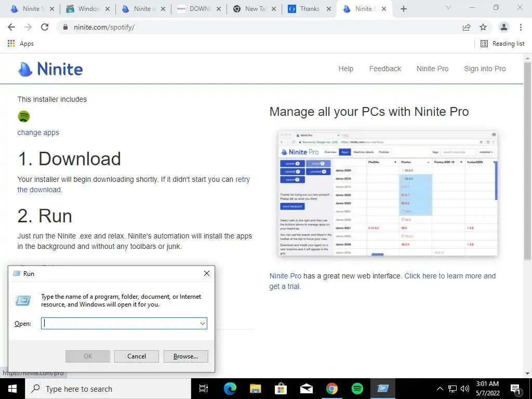This screenshot has height=399, width=532.
Task: Click Cancel in the Run dialog
Action: 137,356
